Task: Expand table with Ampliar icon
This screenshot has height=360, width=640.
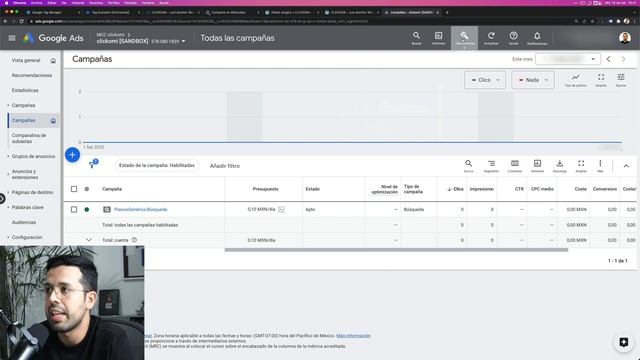Action: 581,165
